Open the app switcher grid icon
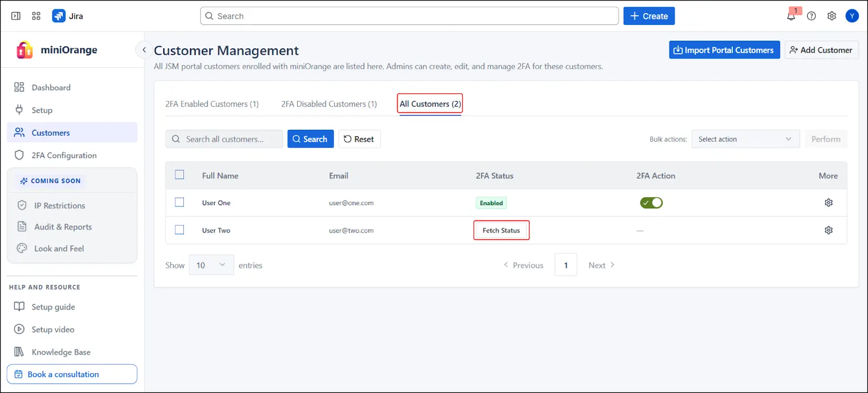Image resolution: width=868 pixels, height=393 pixels. pos(36,16)
